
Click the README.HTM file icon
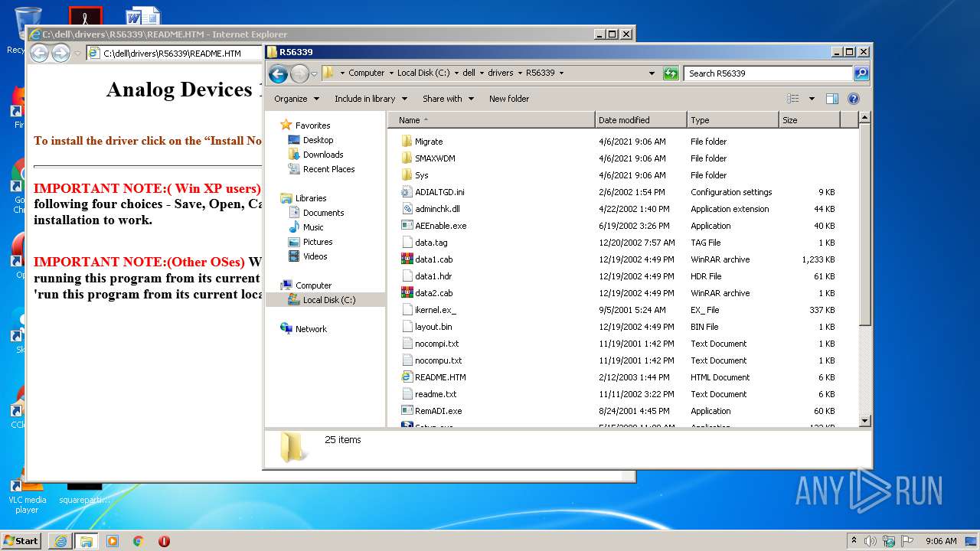tap(407, 377)
